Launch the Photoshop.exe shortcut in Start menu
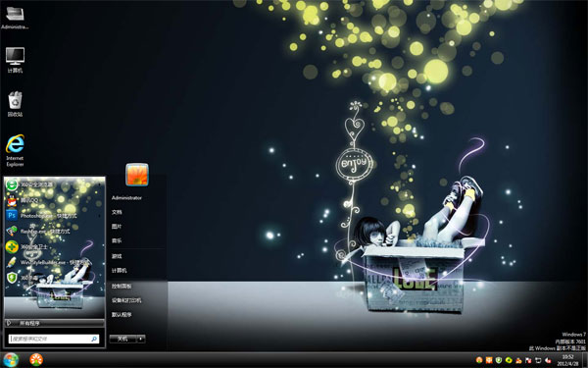Viewport: 588px width, 368px height. 54,216
